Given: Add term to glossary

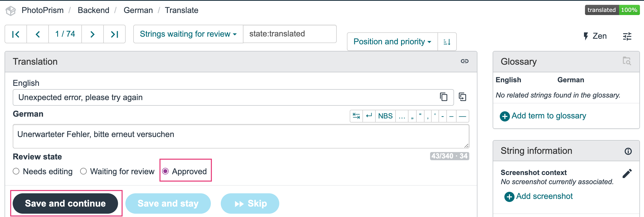Looking at the screenshot, I should coord(548,116).
